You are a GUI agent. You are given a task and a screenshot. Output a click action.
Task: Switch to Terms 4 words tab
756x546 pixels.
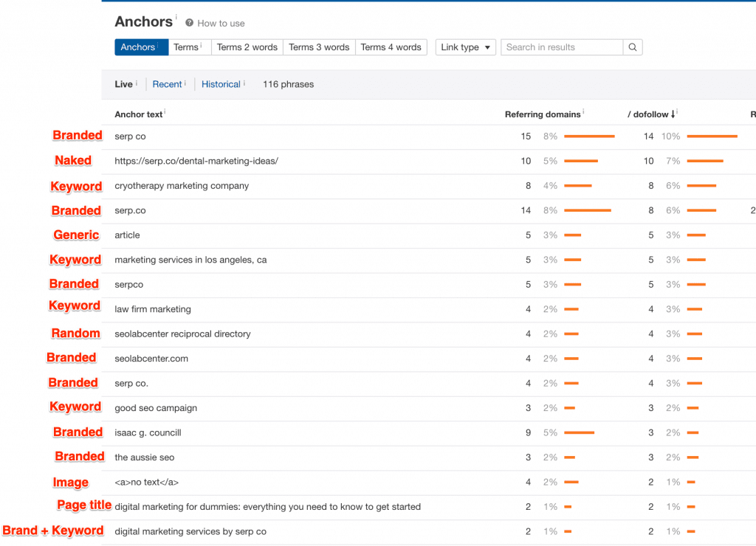coord(391,47)
